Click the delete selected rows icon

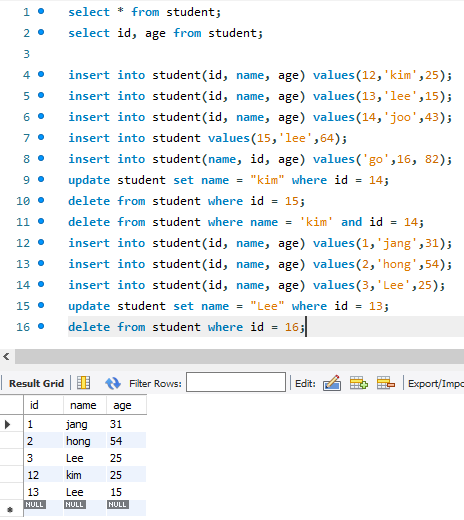[x=386, y=383]
